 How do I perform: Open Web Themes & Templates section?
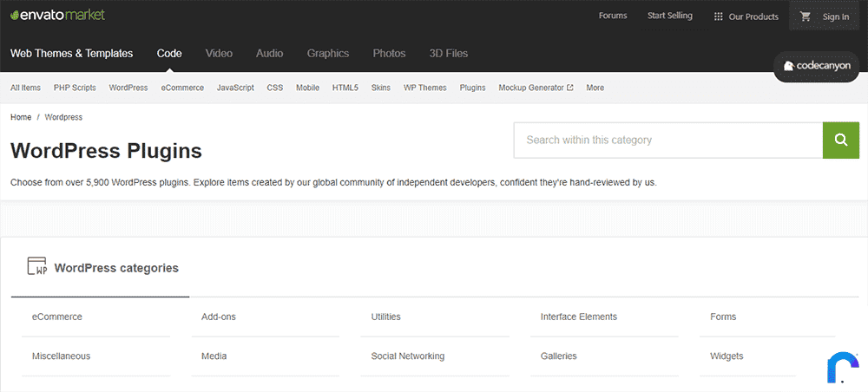[x=71, y=54]
